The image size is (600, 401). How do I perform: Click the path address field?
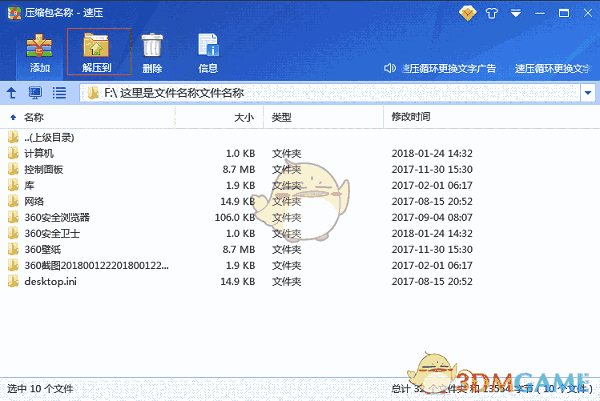coord(330,93)
